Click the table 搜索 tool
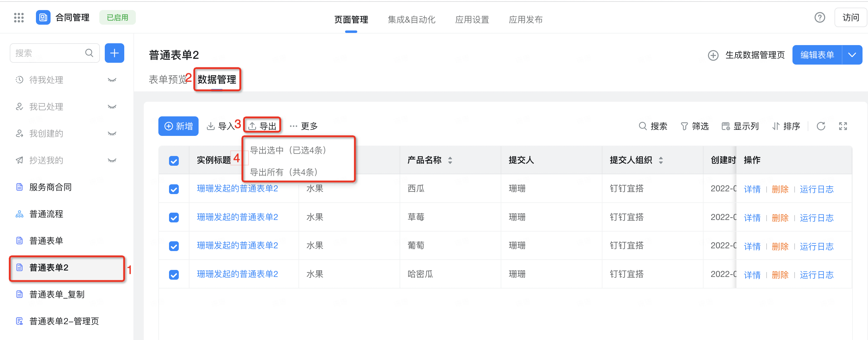The width and height of the screenshot is (868, 340). [x=653, y=126]
